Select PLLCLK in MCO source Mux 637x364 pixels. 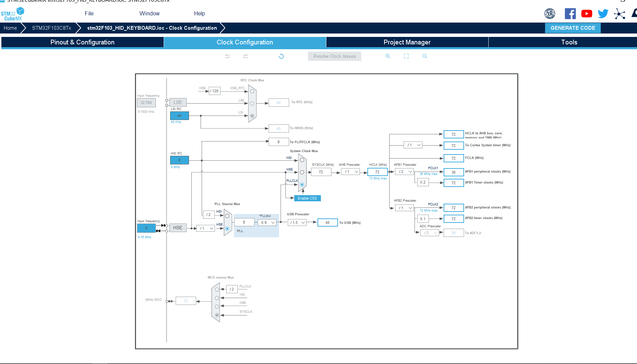tap(217, 289)
